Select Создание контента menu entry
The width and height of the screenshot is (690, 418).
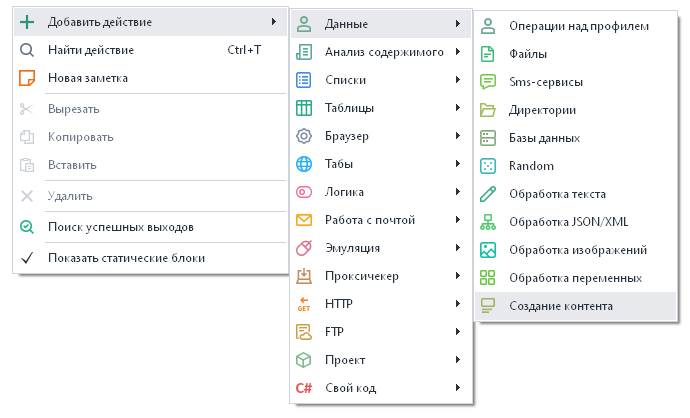click(561, 306)
